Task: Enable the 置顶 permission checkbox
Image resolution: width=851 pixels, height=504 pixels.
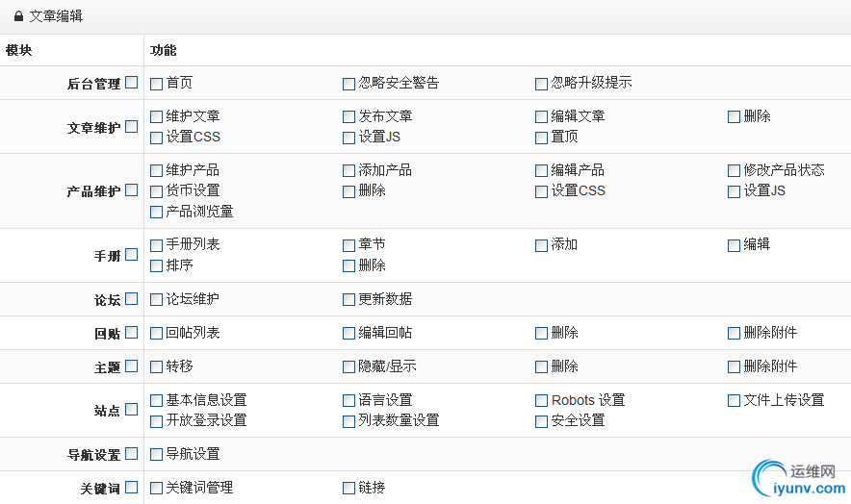Action: click(541, 138)
